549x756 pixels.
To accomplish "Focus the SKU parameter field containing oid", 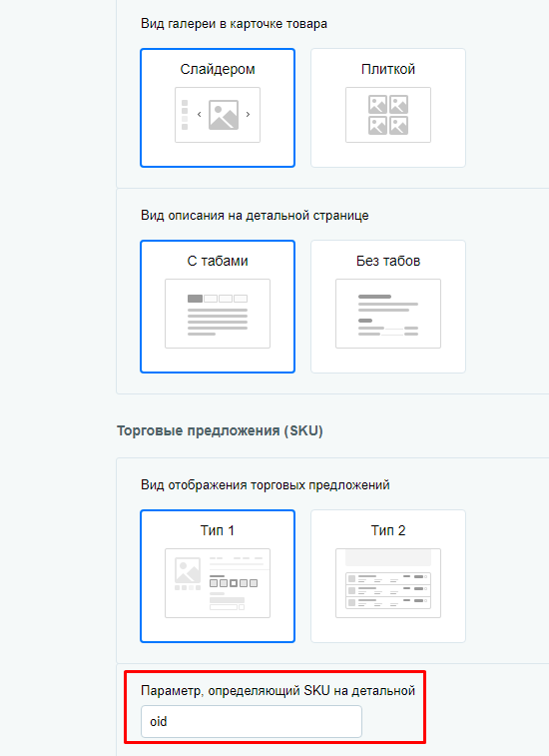I will pos(252,721).
